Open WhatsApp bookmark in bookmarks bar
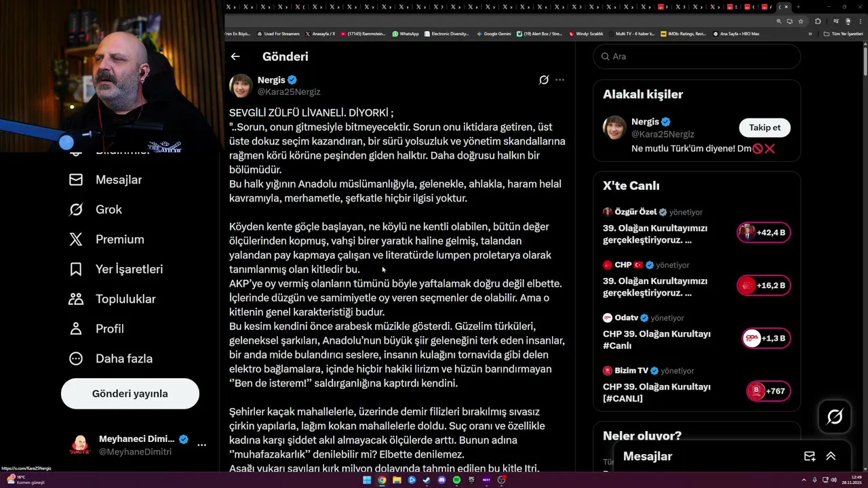 click(x=406, y=33)
